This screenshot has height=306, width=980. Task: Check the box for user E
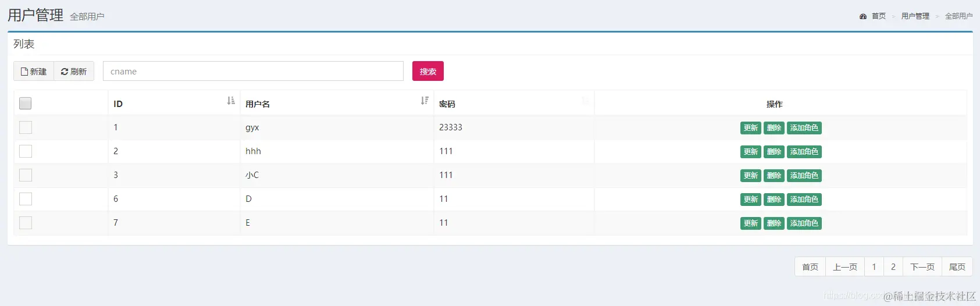click(26, 223)
